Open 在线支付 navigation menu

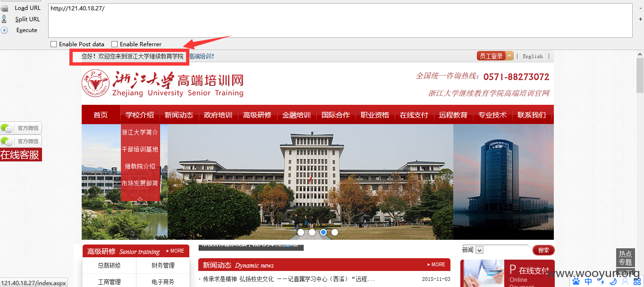(x=414, y=115)
